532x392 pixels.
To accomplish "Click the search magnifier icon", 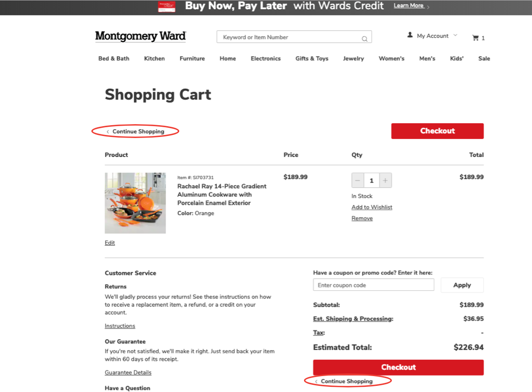I will 365,38.
